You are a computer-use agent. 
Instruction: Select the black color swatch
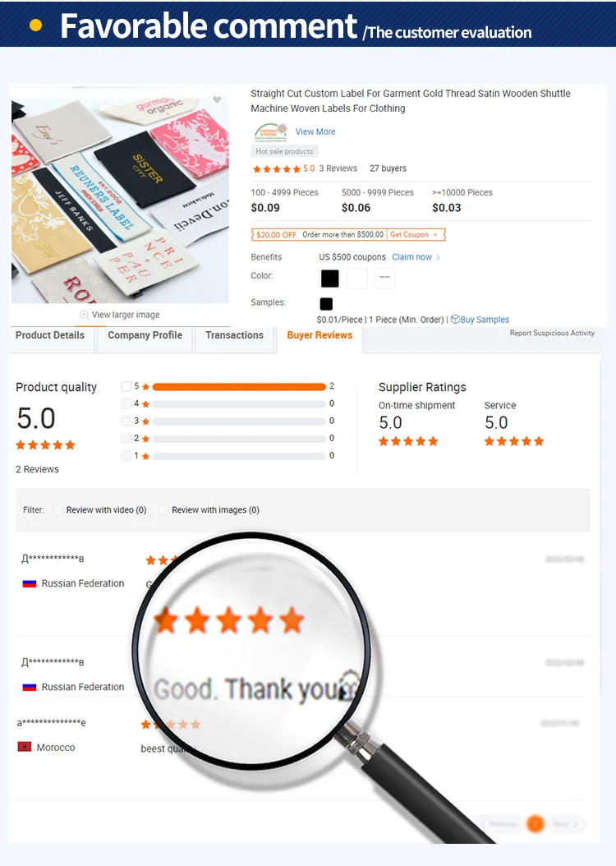330,279
